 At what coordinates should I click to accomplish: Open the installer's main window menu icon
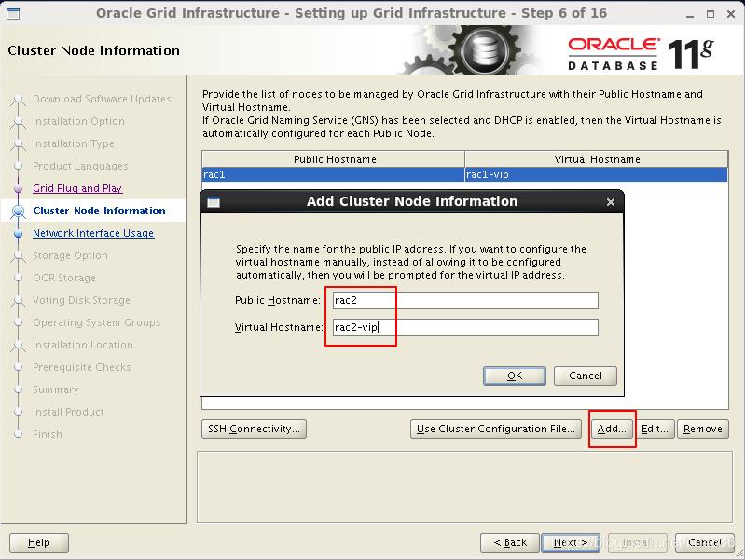pyautogui.click(x=13, y=14)
